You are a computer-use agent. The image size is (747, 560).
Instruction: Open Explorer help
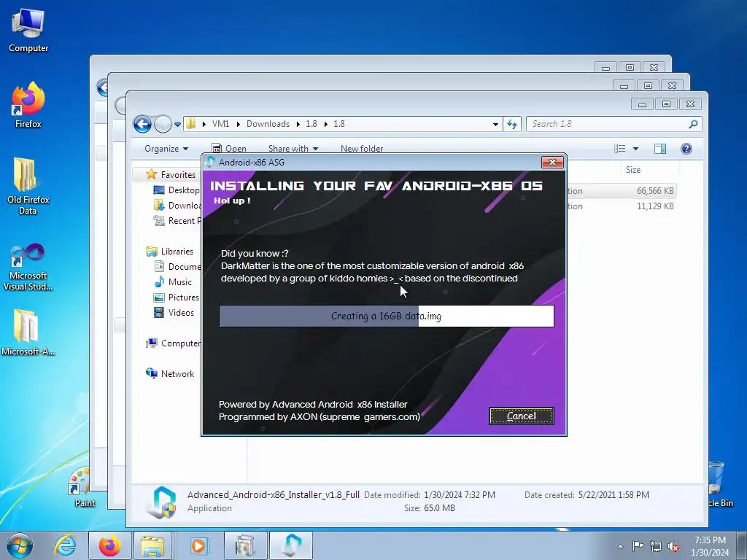(x=686, y=149)
